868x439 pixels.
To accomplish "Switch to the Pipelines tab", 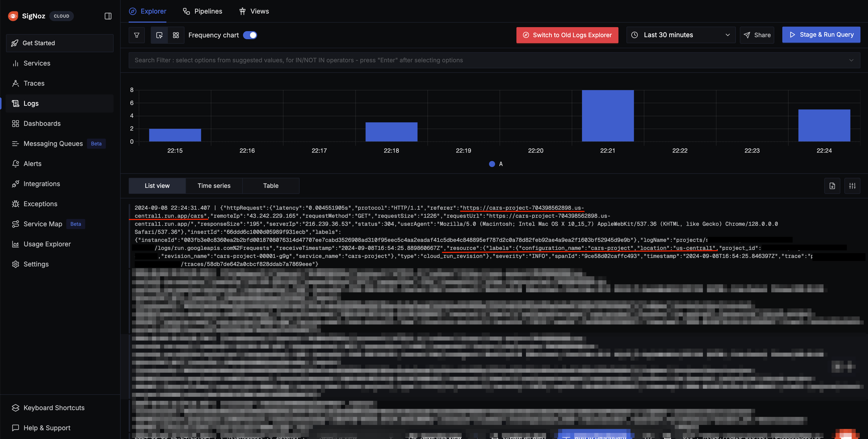I will [x=203, y=11].
